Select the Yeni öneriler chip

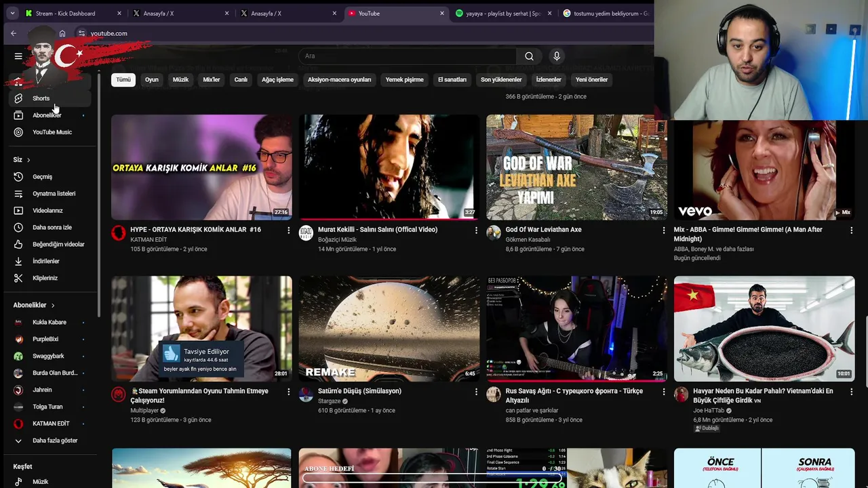point(592,80)
